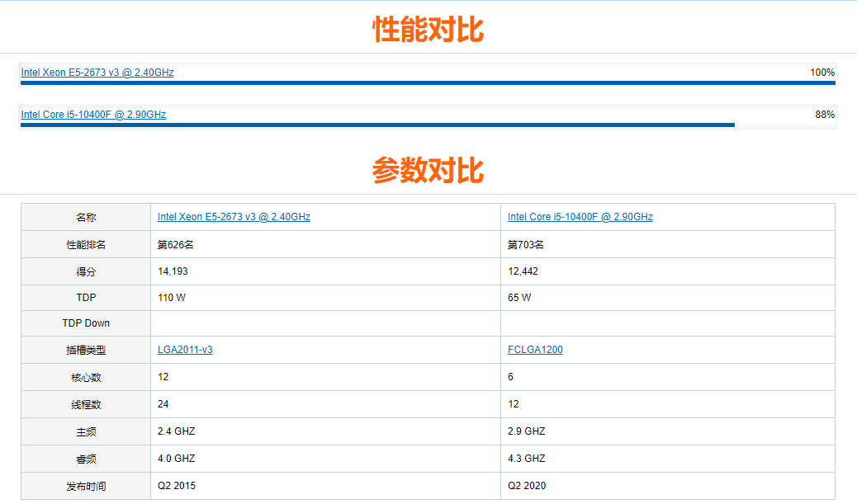857x504 pixels.
Task: Click the 65 W TDP value
Action: point(519,298)
